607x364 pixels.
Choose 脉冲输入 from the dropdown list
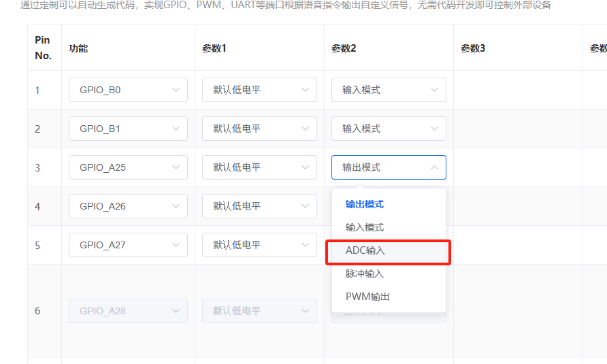pos(389,274)
